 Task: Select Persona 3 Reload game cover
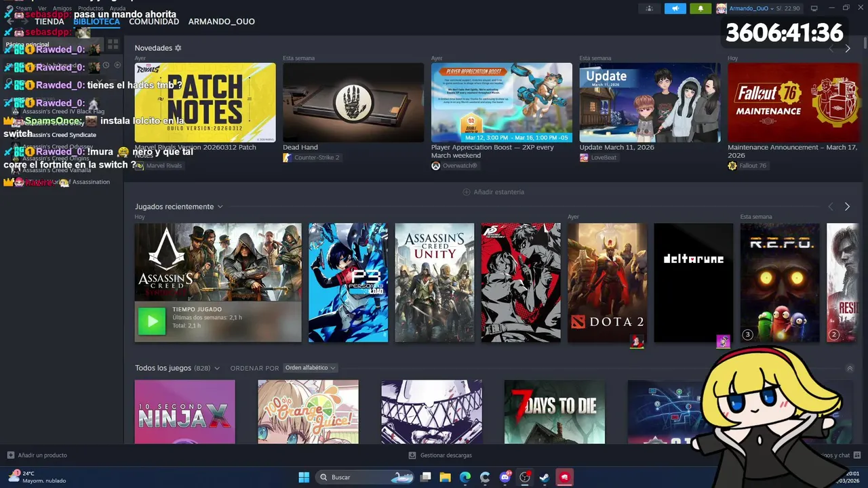(x=348, y=283)
